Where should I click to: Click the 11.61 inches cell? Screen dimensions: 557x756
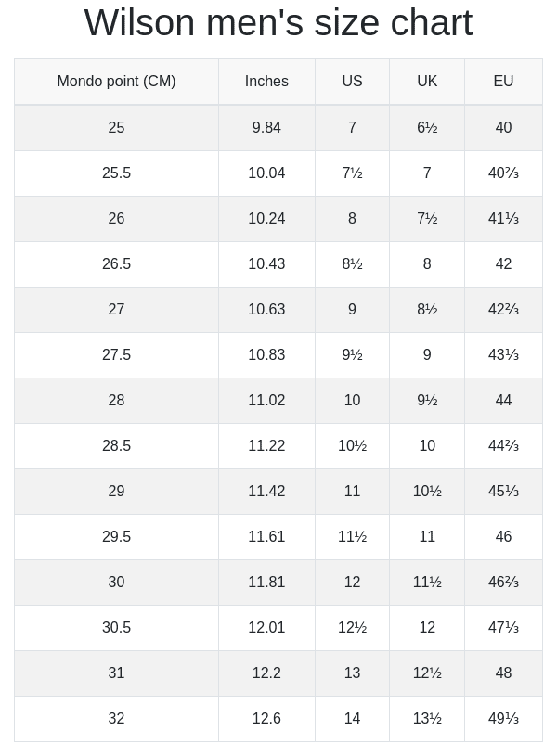pyautogui.click(x=266, y=537)
